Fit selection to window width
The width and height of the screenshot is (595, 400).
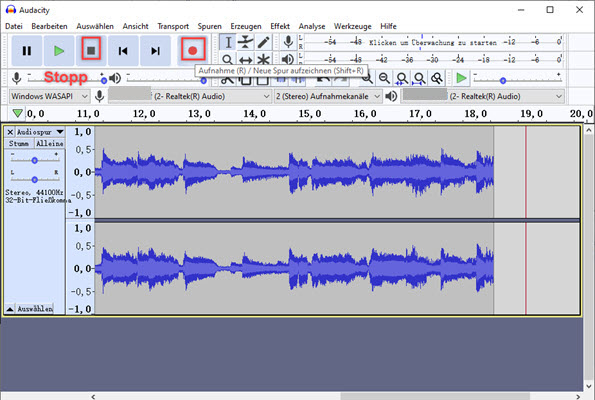click(402, 78)
